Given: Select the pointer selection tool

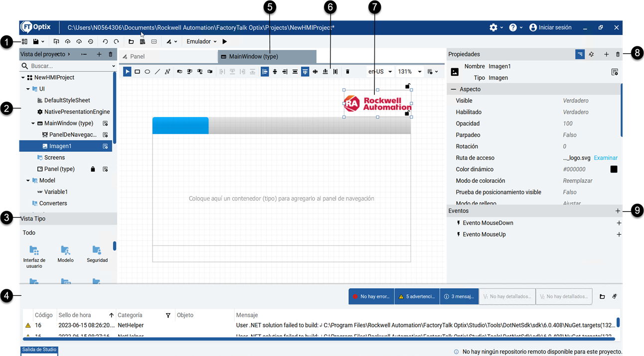Looking at the screenshot, I should [127, 72].
